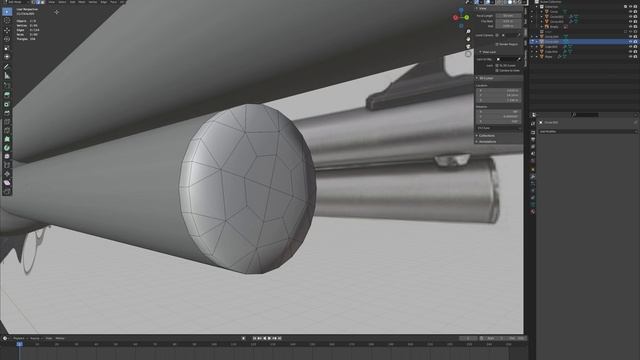The image size is (640, 360).
Task: Select the Add Cube tool
Action: click(x=7, y=86)
